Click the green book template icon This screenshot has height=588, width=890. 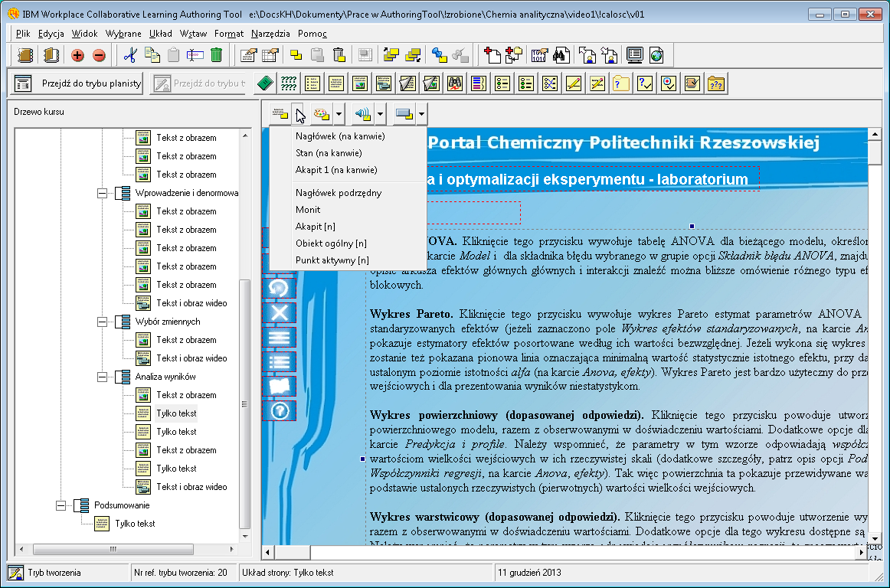(265, 83)
